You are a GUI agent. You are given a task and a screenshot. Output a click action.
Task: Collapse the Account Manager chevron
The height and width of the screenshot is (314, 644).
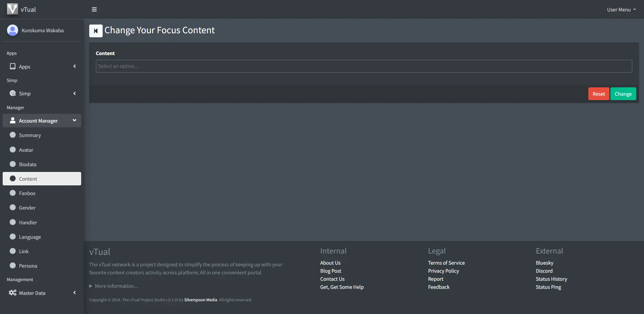(x=74, y=121)
